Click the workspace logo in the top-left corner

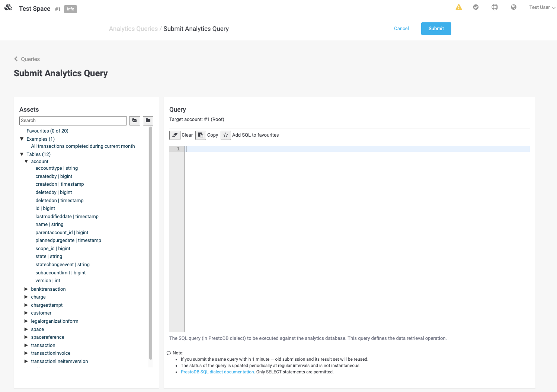point(8,7)
